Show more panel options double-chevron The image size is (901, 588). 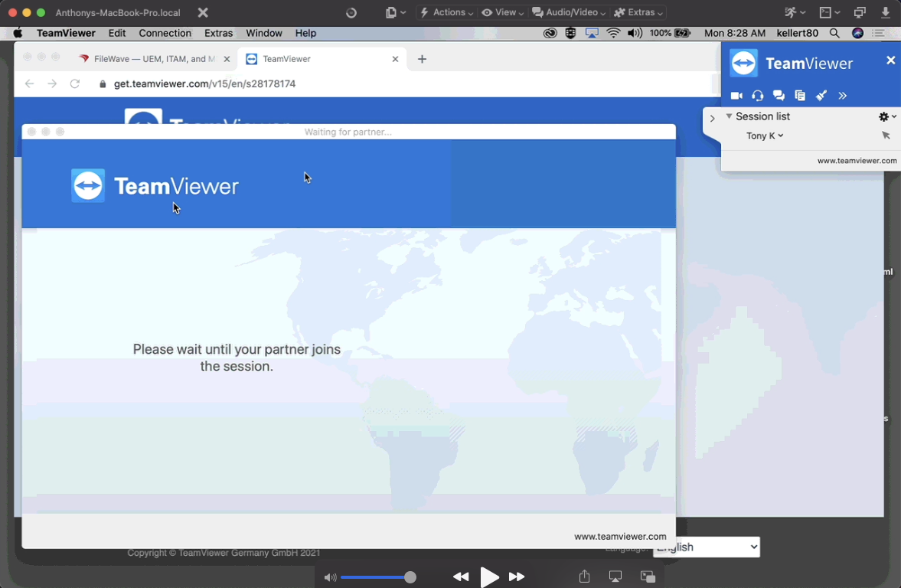click(x=842, y=96)
